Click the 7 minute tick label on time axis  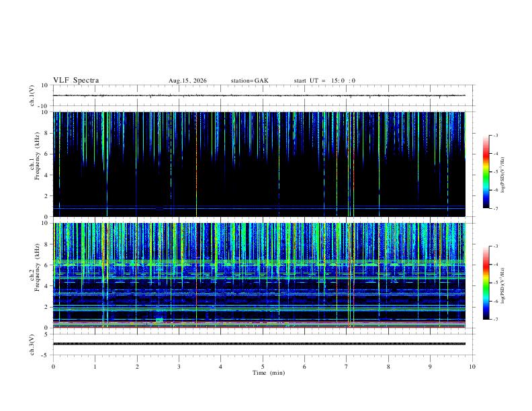(347, 367)
